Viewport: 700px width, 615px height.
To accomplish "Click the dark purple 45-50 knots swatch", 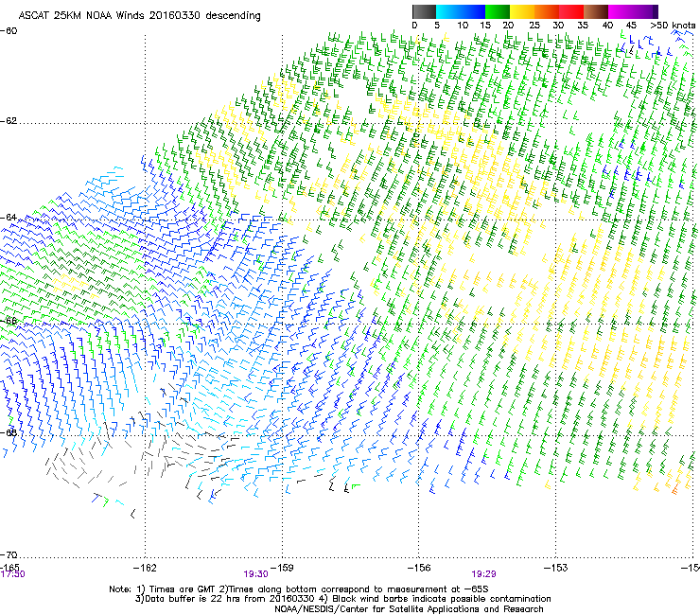I will [645, 11].
